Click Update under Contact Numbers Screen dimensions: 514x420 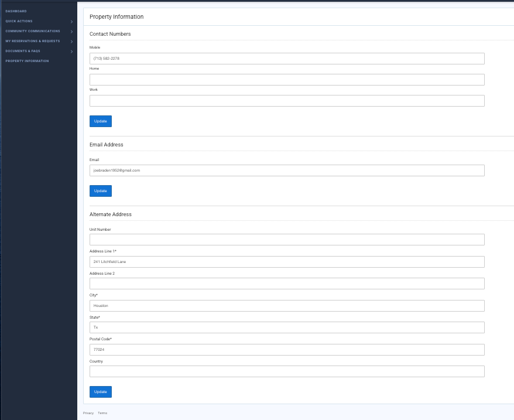click(x=100, y=121)
